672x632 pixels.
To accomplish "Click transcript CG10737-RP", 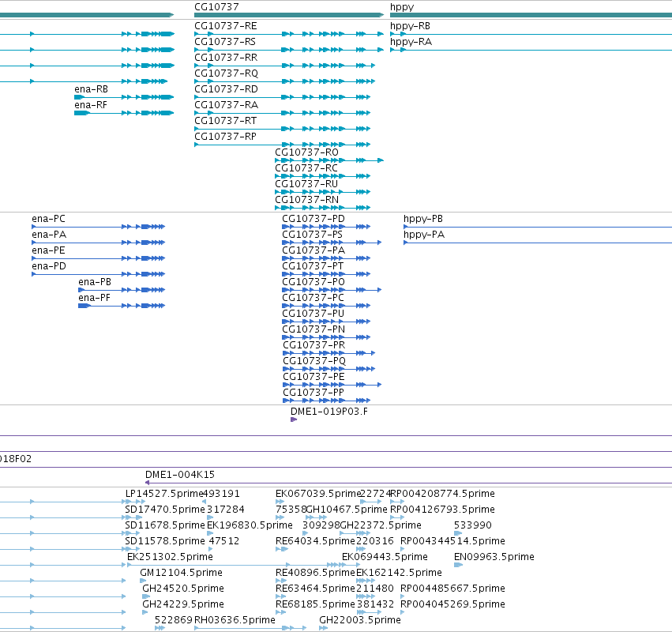I will [x=225, y=137].
